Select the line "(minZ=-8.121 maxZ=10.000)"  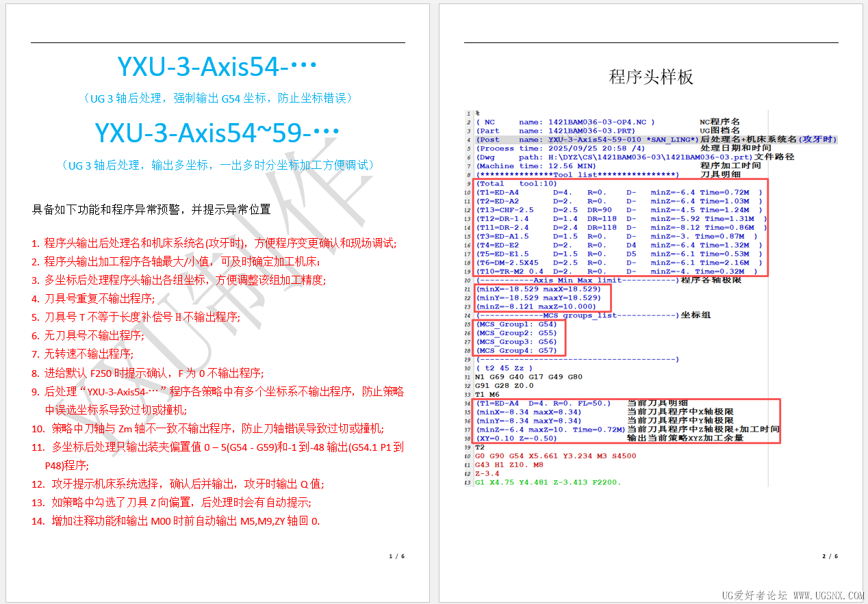tap(536, 306)
